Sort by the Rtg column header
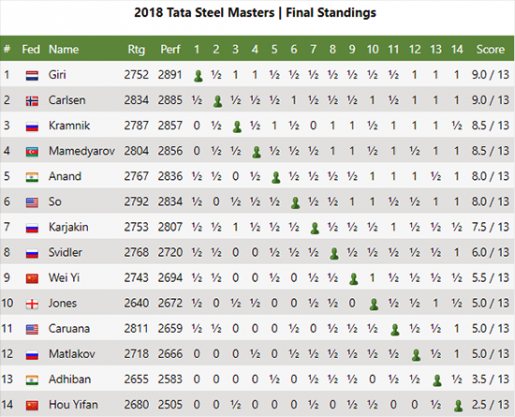The width and height of the screenshot is (515, 417). pyautogui.click(x=136, y=50)
